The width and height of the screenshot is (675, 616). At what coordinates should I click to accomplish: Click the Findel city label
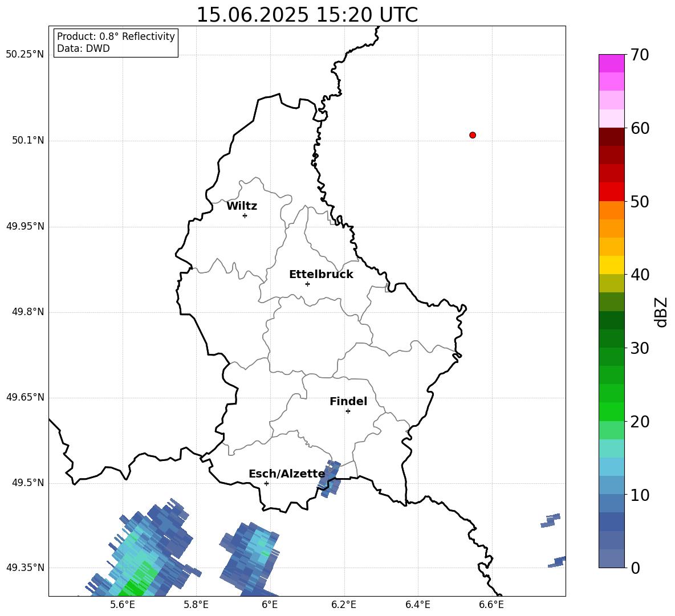[348, 401]
